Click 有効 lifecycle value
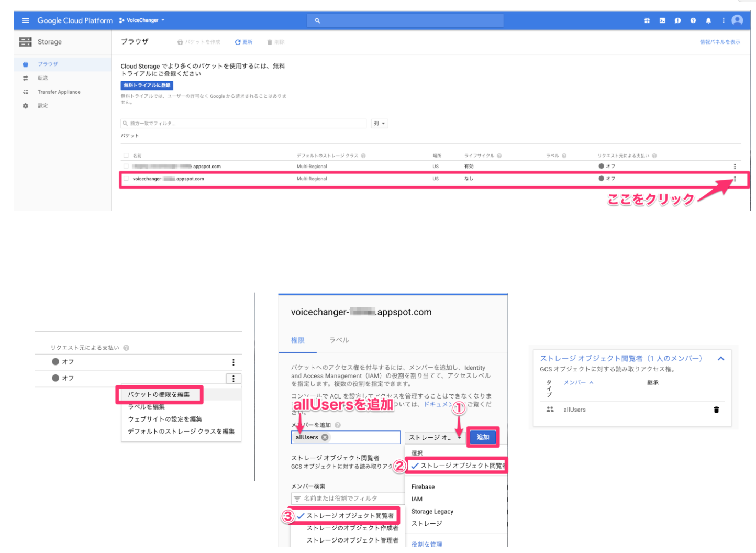Image resolution: width=756 pixels, height=553 pixels. pyautogui.click(x=469, y=167)
